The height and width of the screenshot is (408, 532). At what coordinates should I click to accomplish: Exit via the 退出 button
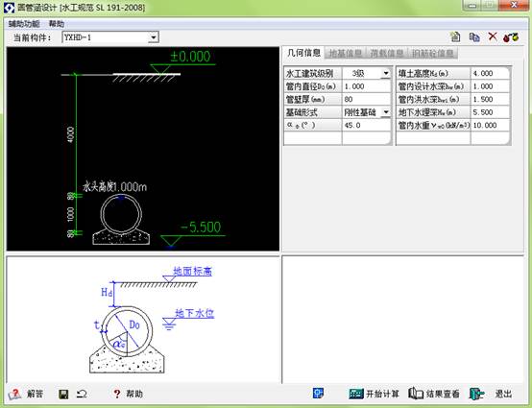point(491,394)
